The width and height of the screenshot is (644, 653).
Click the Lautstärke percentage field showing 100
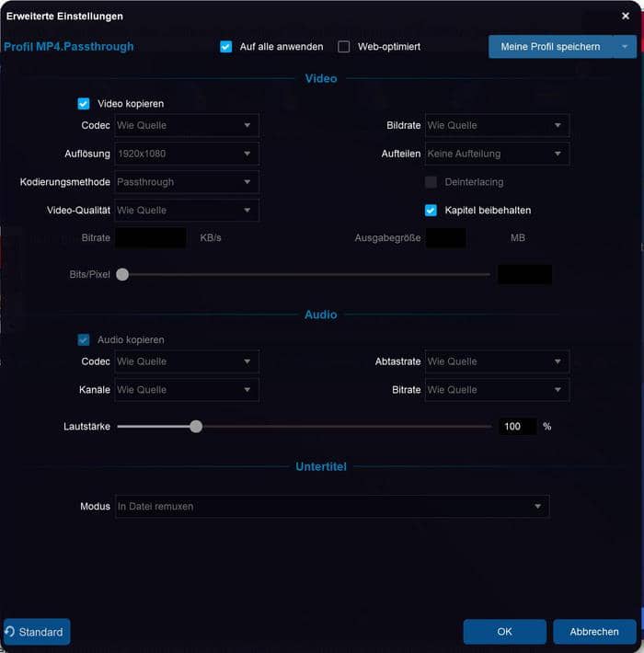(x=517, y=427)
